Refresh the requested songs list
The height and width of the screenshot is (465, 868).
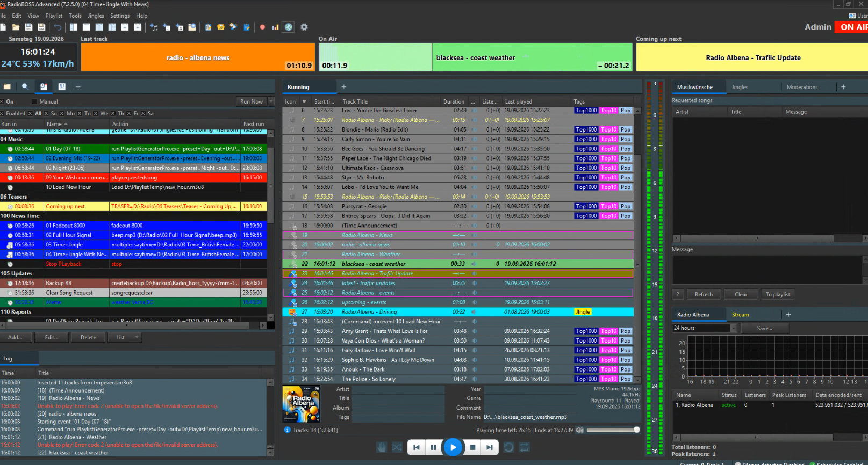click(x=704, y=294)
